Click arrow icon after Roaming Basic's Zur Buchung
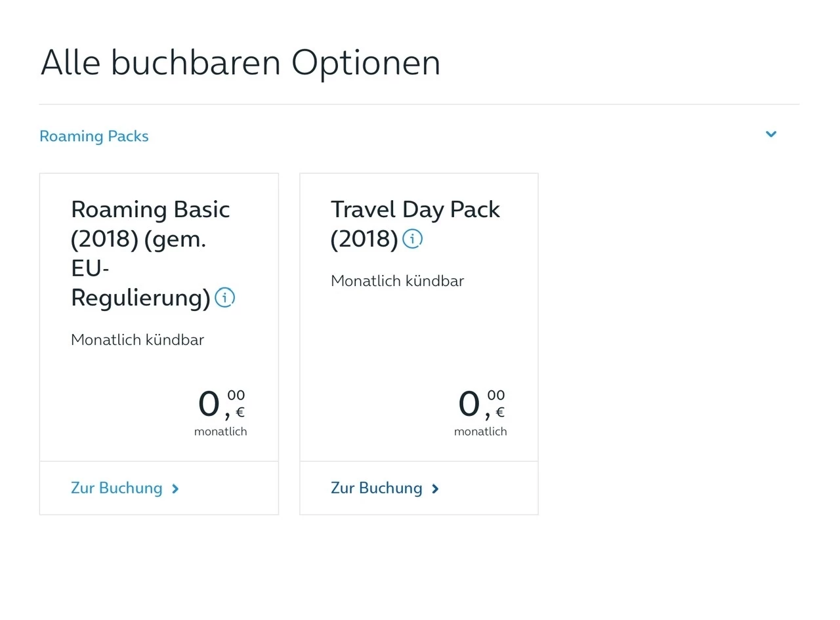This screenshot has height=620, width=840. pos(175,489)
